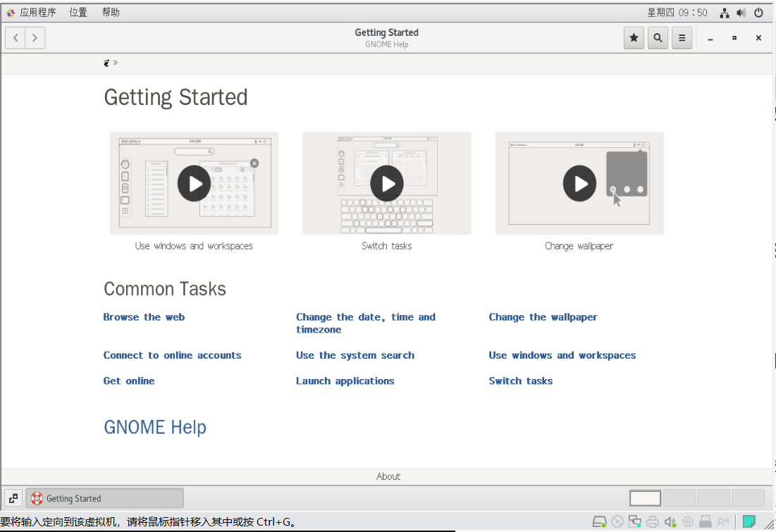Open the GNOME Help heading link
Viewport: 776px width, 532px height.
coord(155,427)
